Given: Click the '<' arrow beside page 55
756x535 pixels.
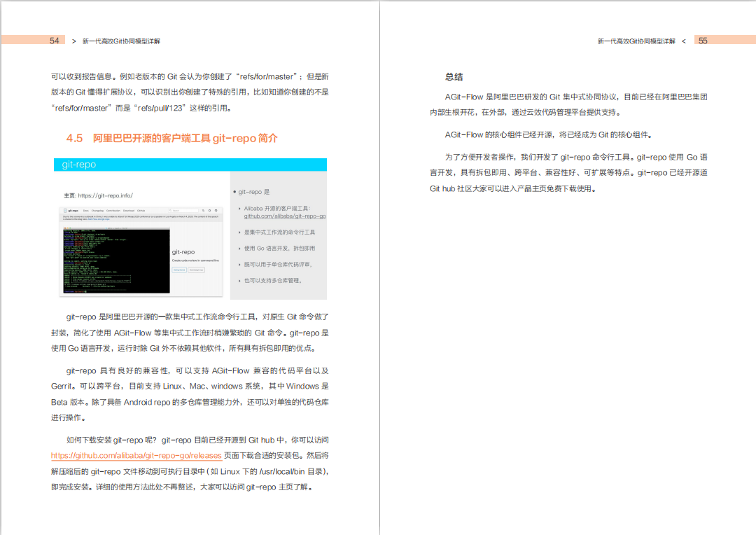Looking at the screenshot, I should pos(684,41).
